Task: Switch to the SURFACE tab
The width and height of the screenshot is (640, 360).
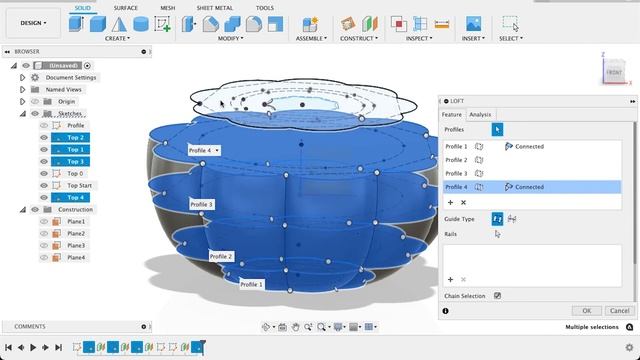Action: point(126,8)
